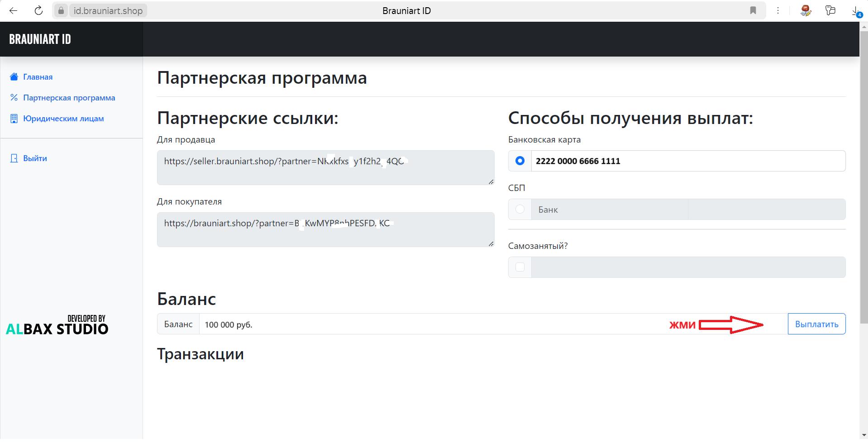Click the seller partner link text area
Screen dimensions: 868x448
click(325, 167)
